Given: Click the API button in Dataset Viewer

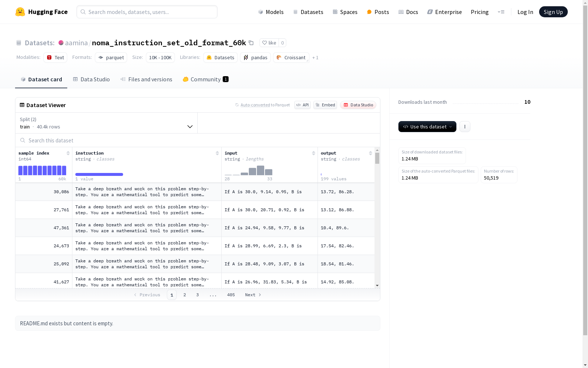Looking at the screenshot, I should point(302,105).
